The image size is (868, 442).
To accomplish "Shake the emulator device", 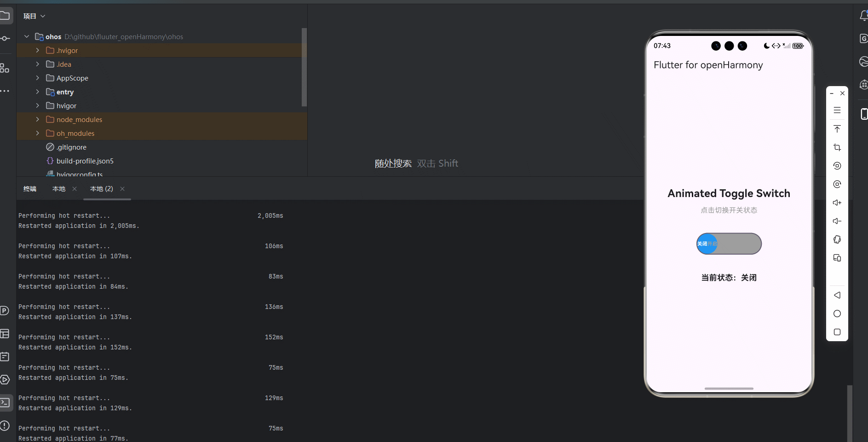I will (837, 239).
